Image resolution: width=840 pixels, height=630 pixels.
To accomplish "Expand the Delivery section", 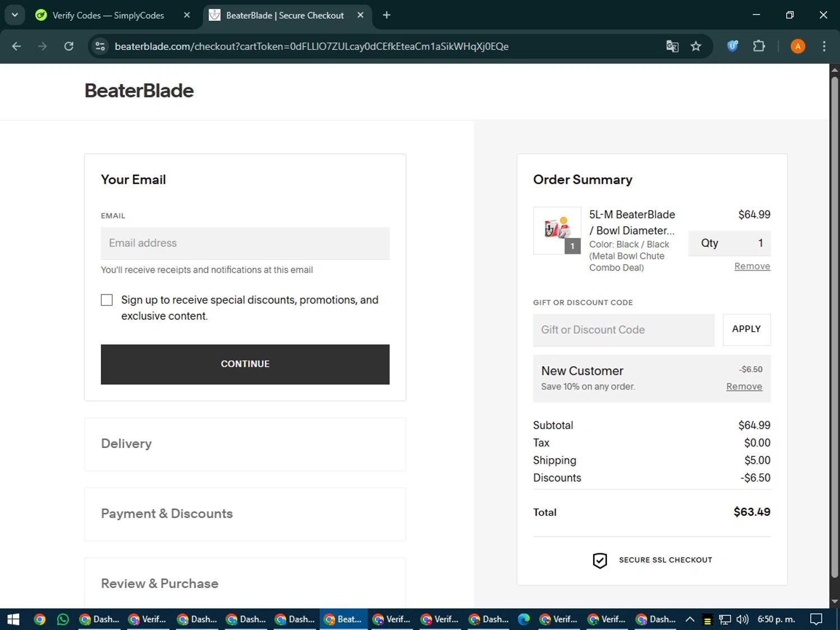I will click(245, 444).
